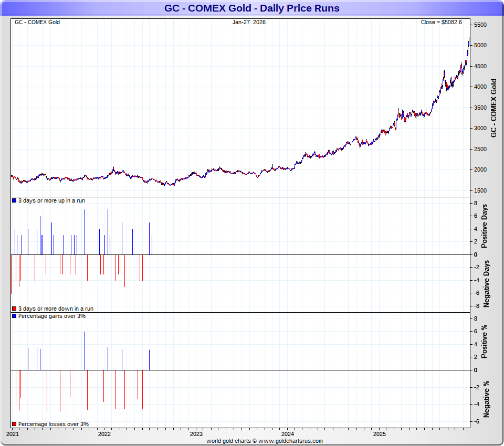
Task: Click the 2500 price axis label
Action: click(x=480, y=149)
